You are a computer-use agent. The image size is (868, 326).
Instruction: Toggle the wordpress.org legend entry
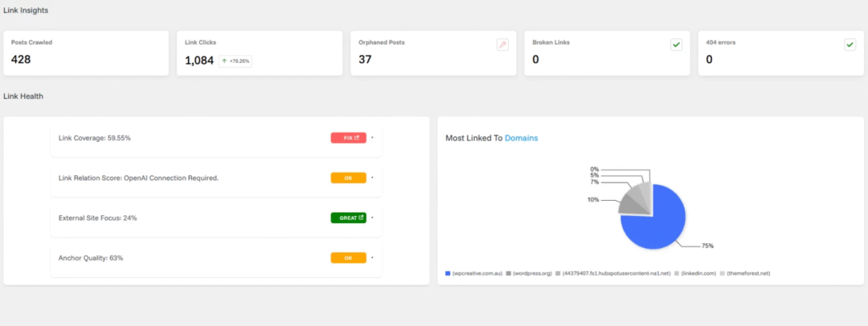tap(530, 273)
